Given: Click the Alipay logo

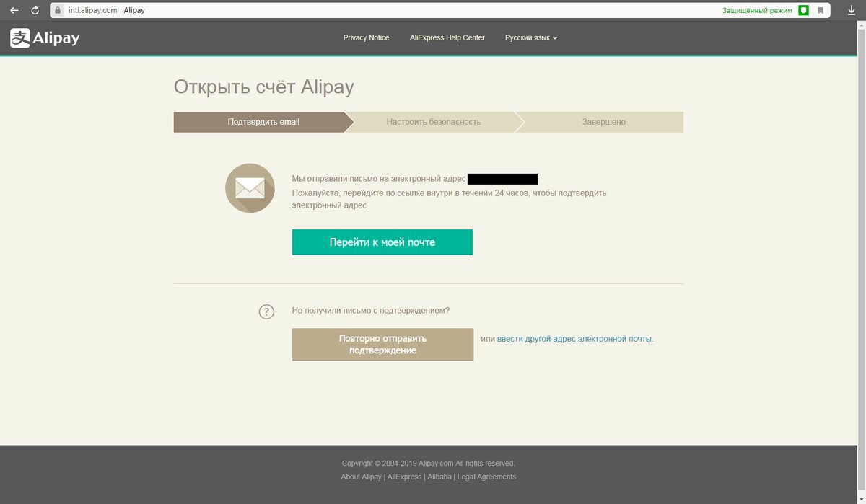Looking at the screenshot, I should point(45,38).
